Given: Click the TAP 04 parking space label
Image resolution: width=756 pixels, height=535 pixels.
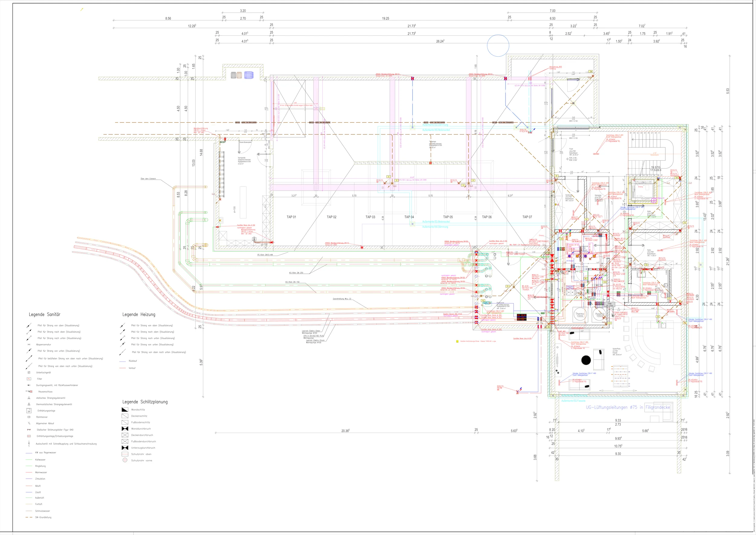Looking at the screenshot, I should (409, 217).
